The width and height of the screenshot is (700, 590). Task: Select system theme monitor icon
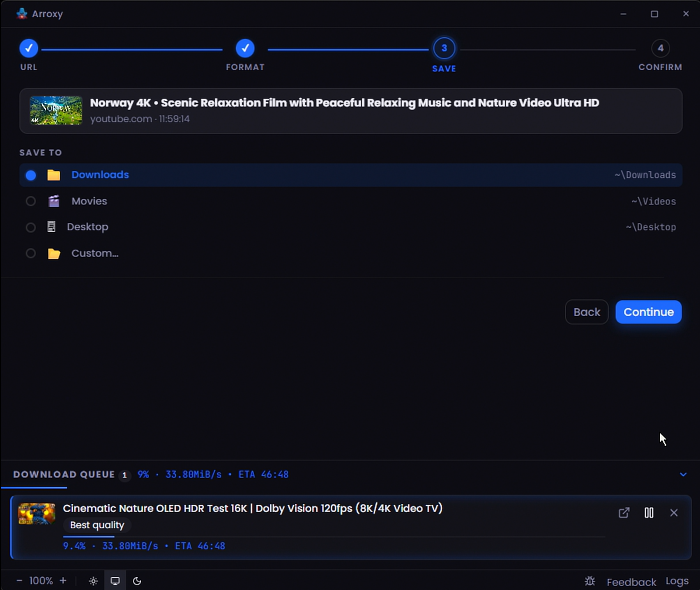click(x=115, y=581)
